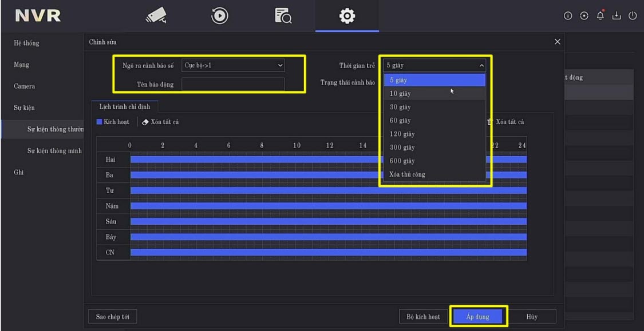Viewport: 644px width, 331px height.
Task: Open the live view camera icon
Action: point(156,16)
